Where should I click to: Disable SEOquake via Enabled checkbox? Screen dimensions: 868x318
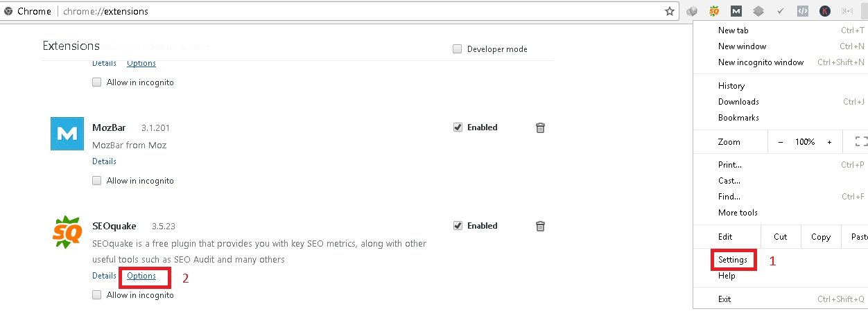[x=458, y=226]
